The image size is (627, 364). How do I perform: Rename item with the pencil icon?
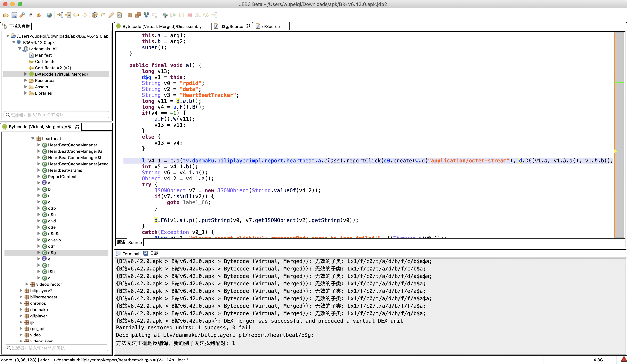pos(111,15)
